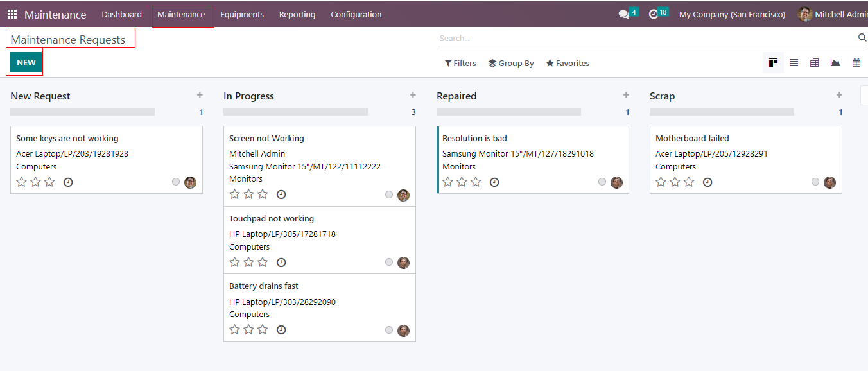Click the NEW button
Viewport: 868px width, 371px height.
click(26, 62)
